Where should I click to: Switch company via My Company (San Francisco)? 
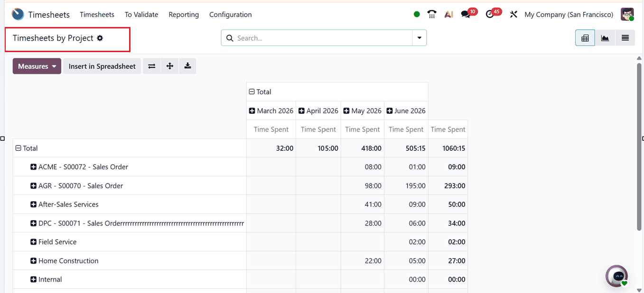(569, 15)
